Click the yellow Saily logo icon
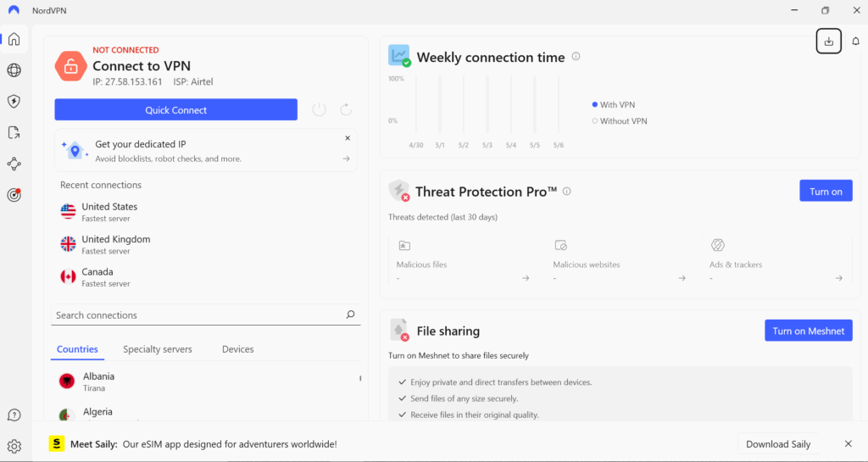Viewport: 868px width, 462px height. (57, 443)
